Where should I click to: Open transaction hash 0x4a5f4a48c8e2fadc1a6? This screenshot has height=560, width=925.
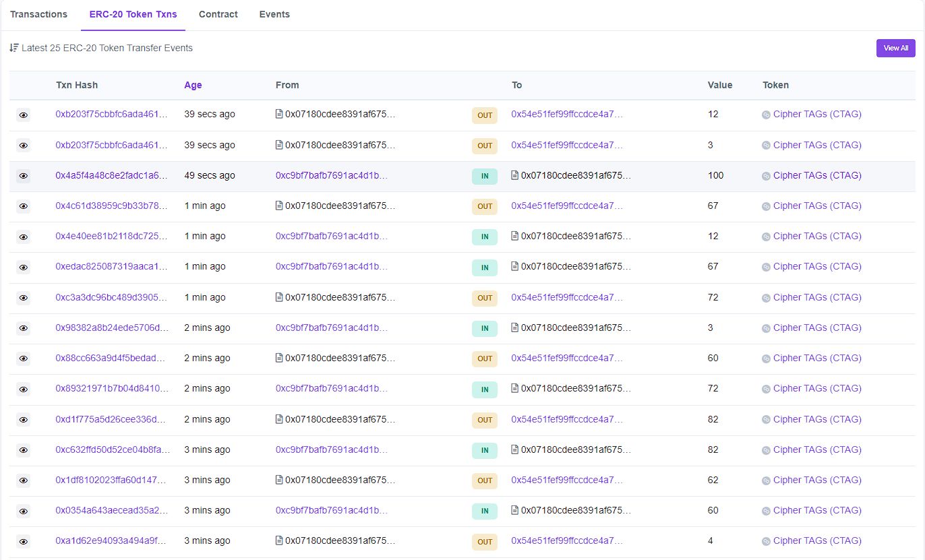[x=111, y=175]
